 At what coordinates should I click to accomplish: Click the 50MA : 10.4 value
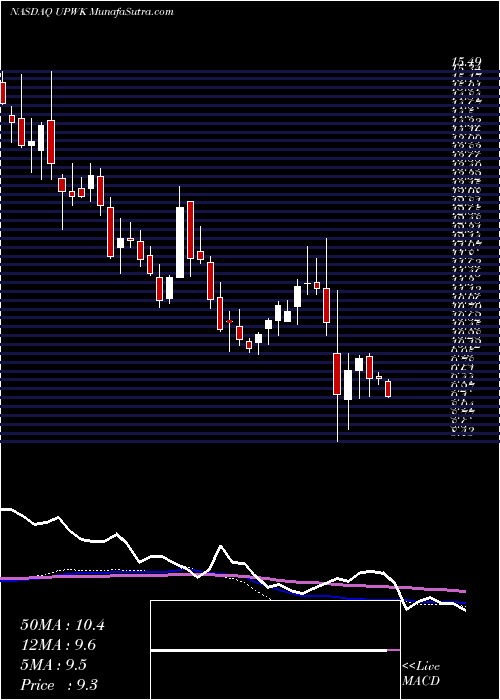click(62, 625)
